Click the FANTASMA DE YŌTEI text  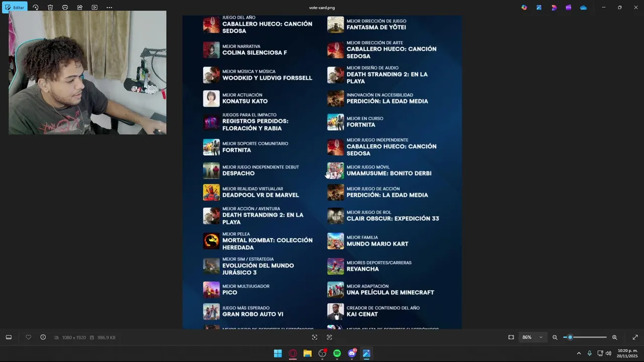point(376,27)
